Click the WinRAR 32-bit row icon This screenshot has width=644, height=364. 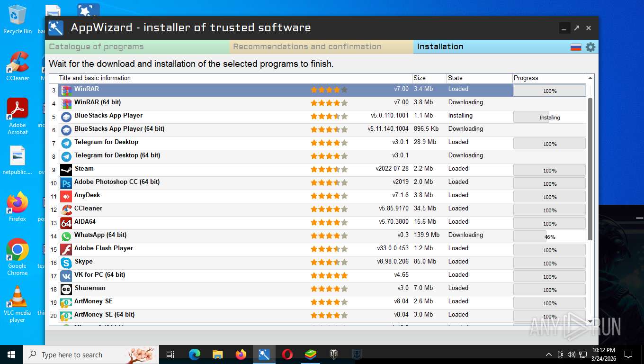pyautogui.click(x=66, y=90)
